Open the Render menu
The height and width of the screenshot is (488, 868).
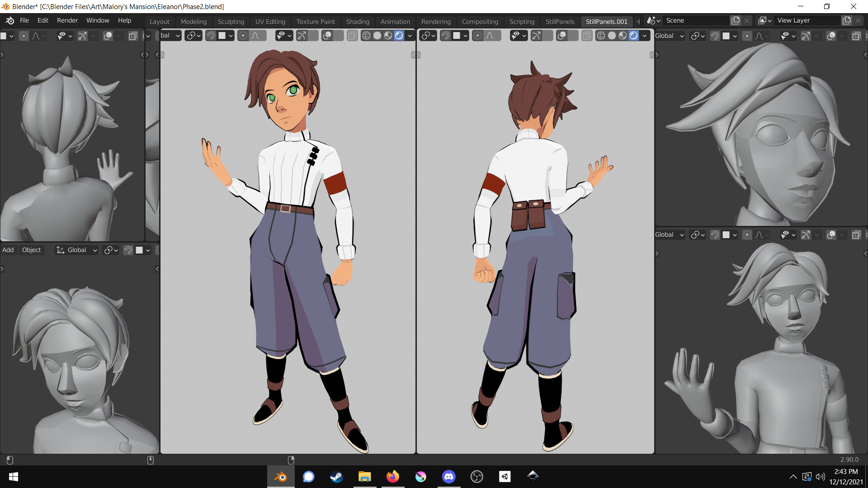(x=67, y=20)
